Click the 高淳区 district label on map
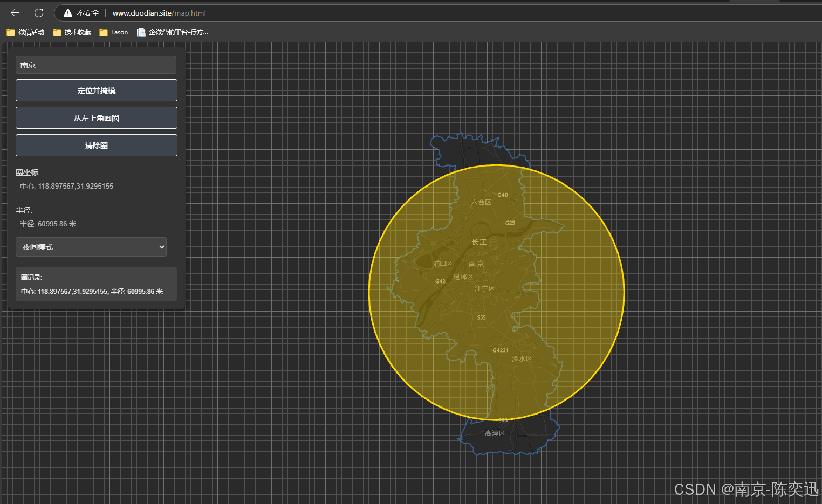 click(495, 433)
